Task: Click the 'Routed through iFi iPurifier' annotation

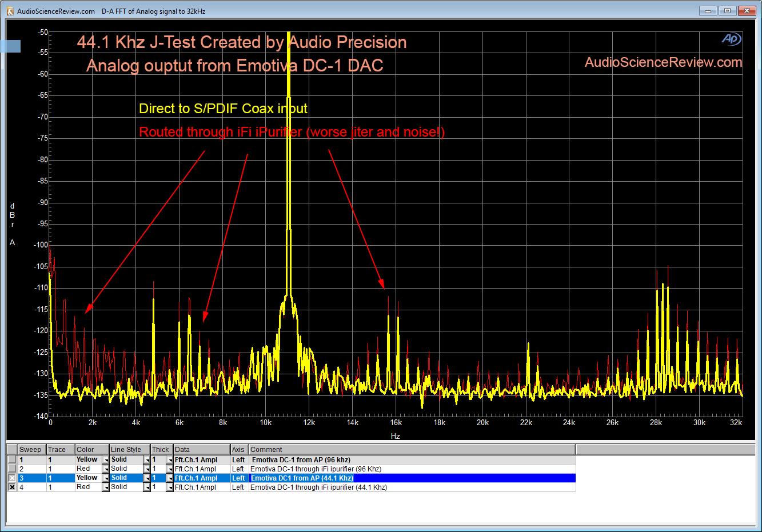Action: (x=292, y=132)
